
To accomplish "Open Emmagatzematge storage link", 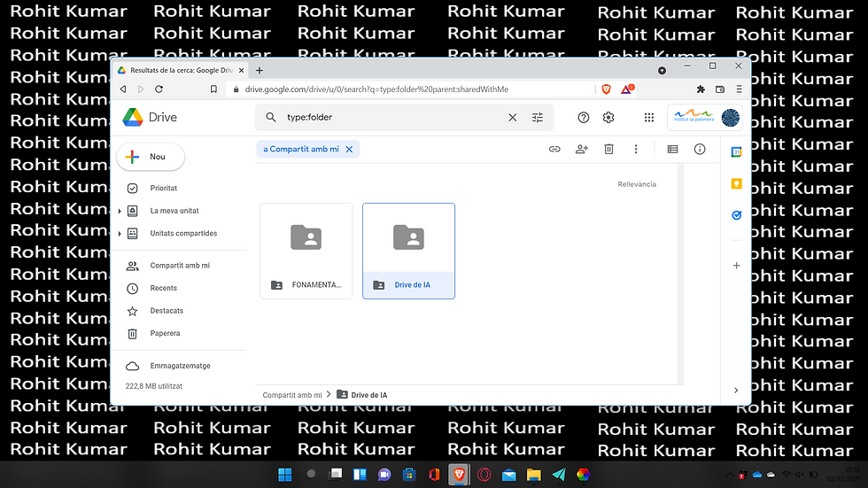I will coord(180,366).
